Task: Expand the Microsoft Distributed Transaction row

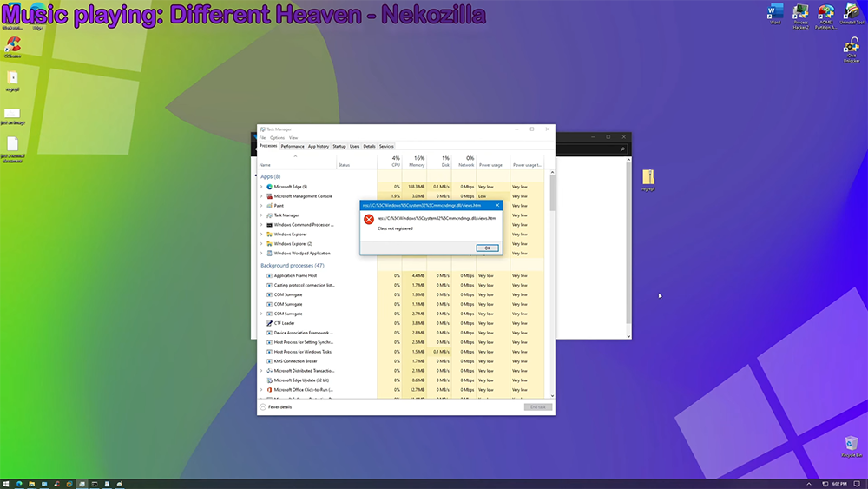Action: tap(261, 371)
